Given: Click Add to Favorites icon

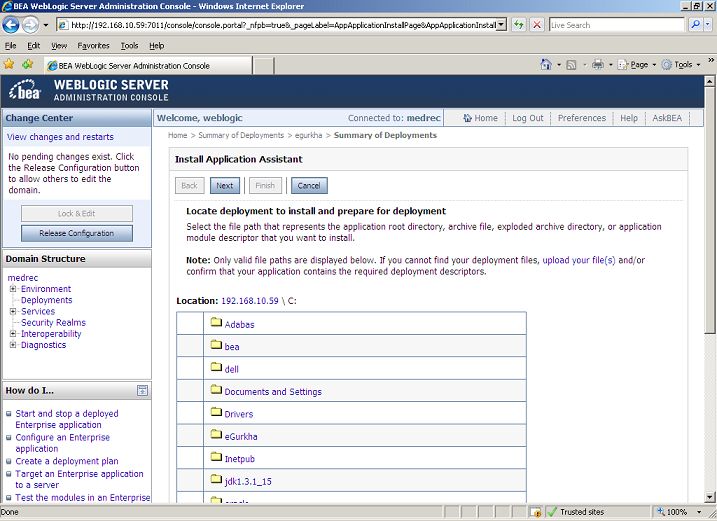Looking at the screenshot, I should click(x=27, y=64).
